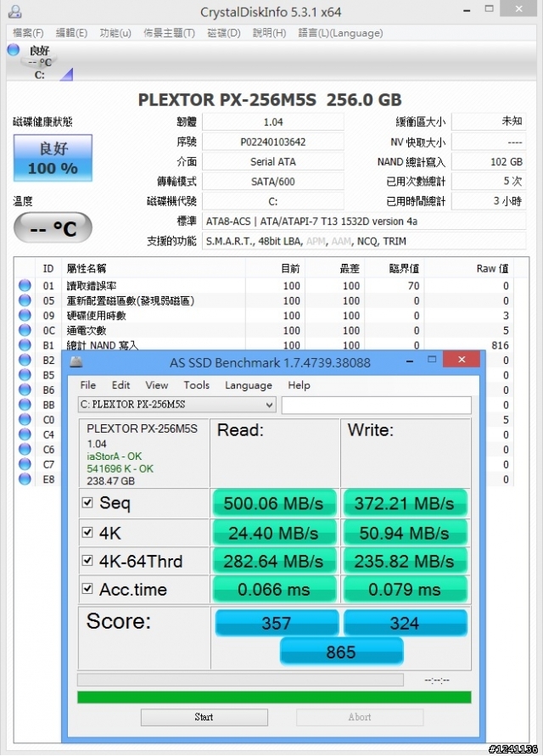Click the Seq write result 372.21 MB/s

point(405,503)
